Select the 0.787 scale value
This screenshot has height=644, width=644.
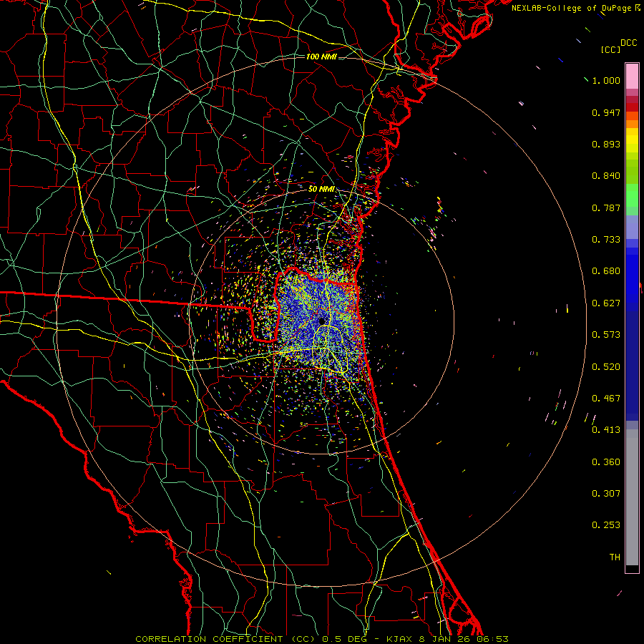[606, 208]
